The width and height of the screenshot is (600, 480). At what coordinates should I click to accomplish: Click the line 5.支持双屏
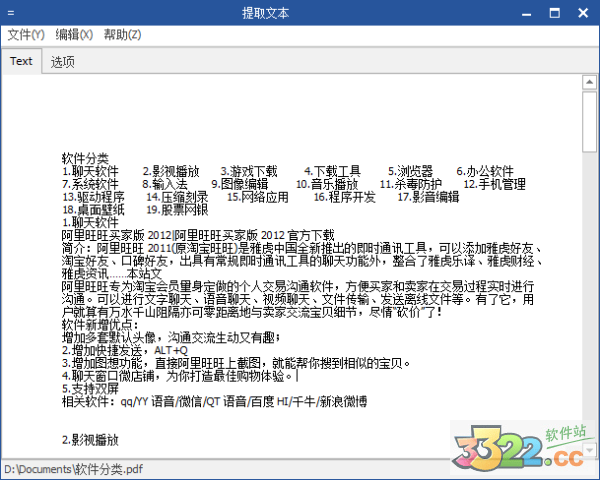[90, 389]
